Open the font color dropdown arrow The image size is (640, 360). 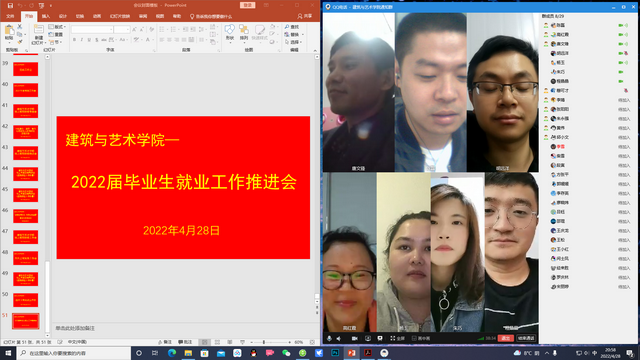tap(153, 40)
